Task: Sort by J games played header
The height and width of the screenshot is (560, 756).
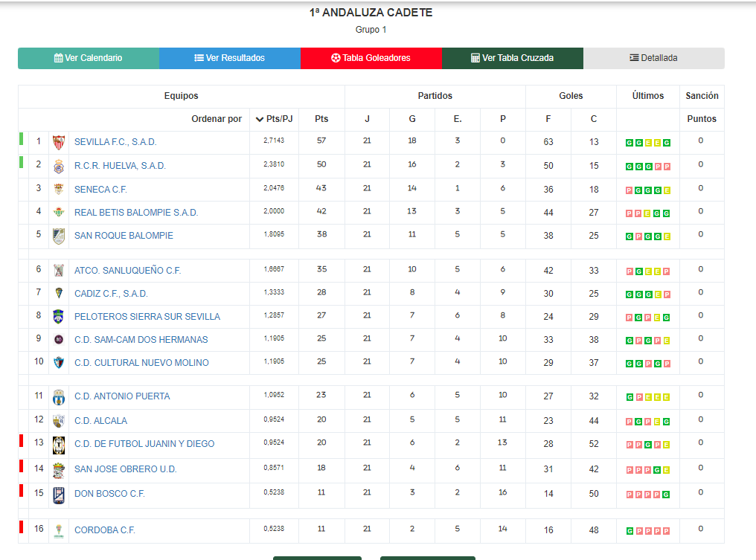Action: (x=367, y=119)
